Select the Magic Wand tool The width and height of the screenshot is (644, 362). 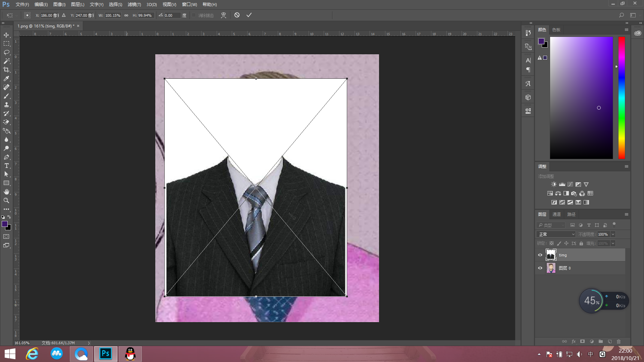pos(6,61)
